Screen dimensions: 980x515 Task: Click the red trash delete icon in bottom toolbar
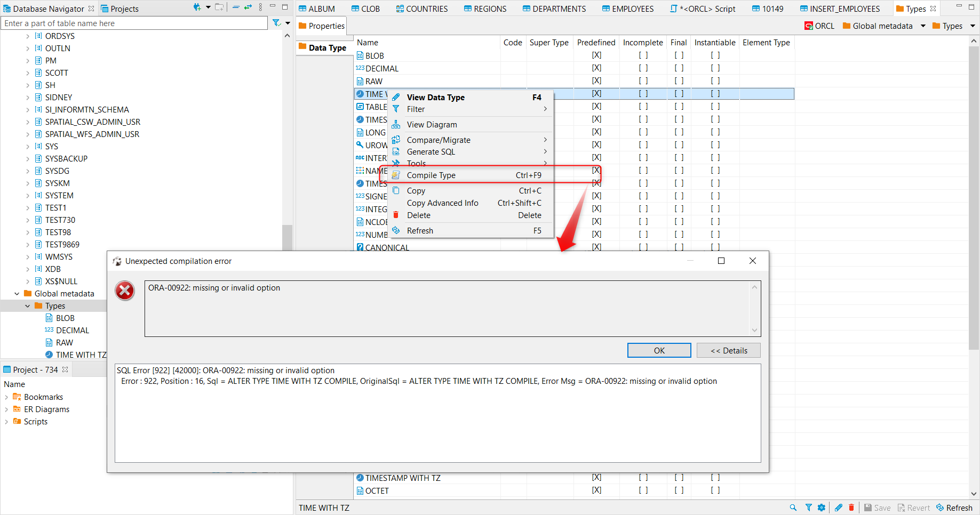pyautogui.click(x=851, y=508)
